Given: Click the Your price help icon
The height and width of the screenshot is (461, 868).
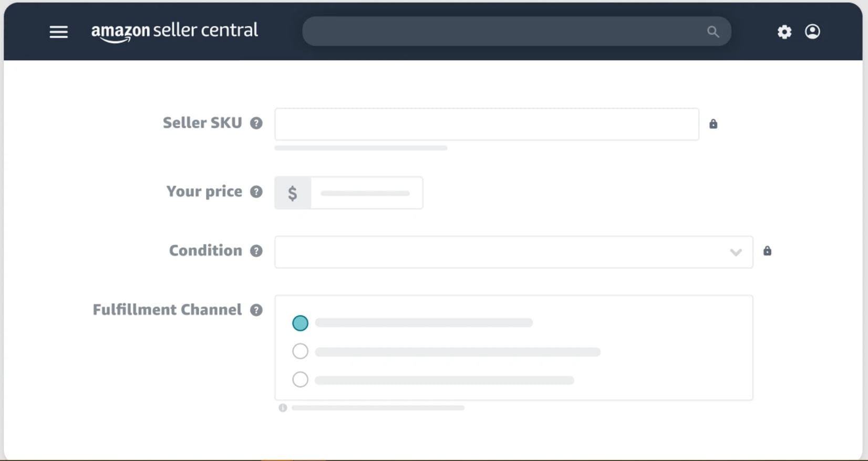Looking at the screenshot, I should pos(256,192).
